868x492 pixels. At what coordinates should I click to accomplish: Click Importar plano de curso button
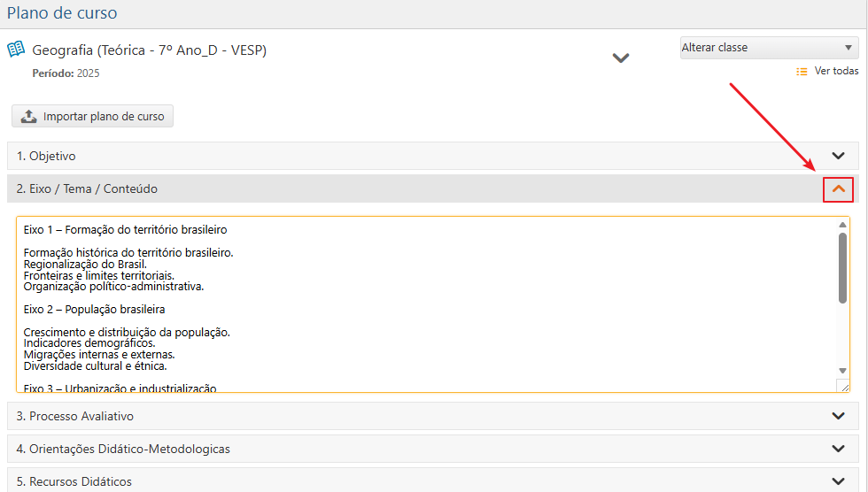pyautogui.click(x=92, y=116)
